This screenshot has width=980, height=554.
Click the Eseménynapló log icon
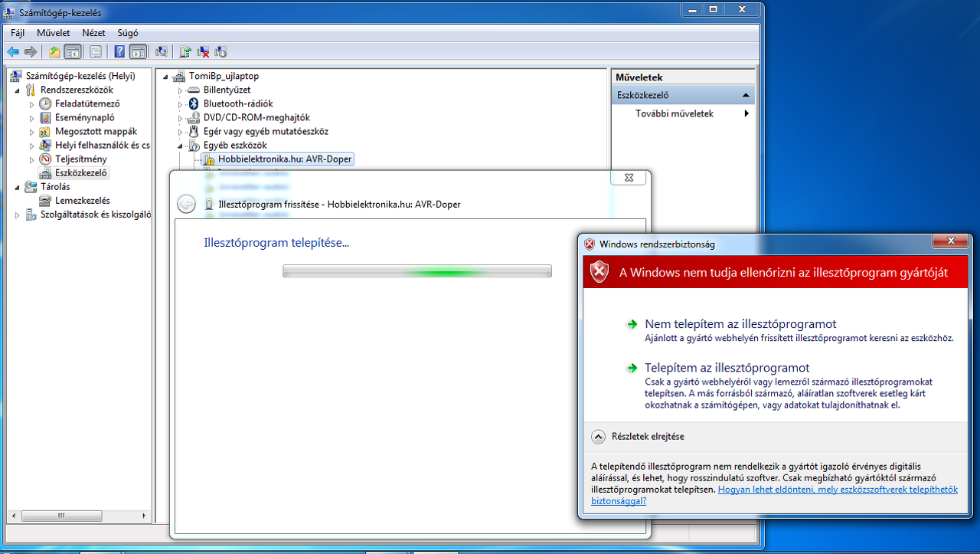pyautogui.click(x=46, y=117)
